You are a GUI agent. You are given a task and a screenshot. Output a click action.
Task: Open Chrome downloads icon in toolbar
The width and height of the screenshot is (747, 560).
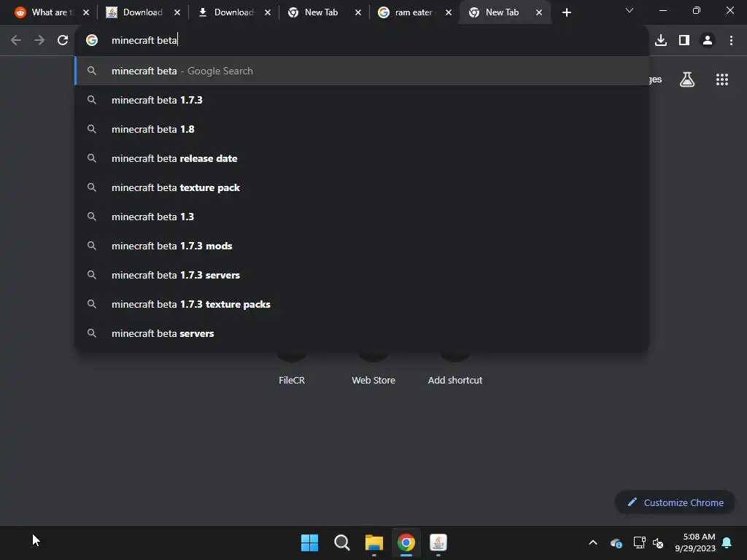pos(660,40)
